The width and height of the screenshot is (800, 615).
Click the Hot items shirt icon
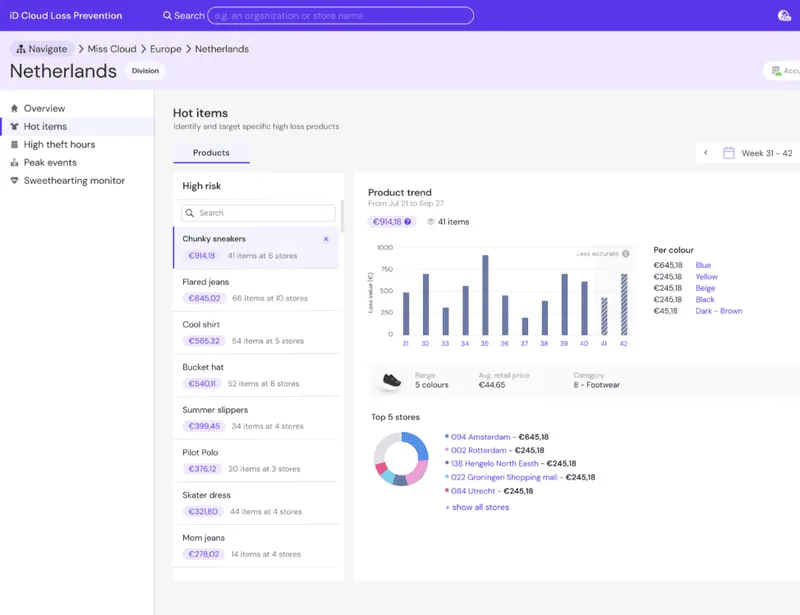point(14,127)
